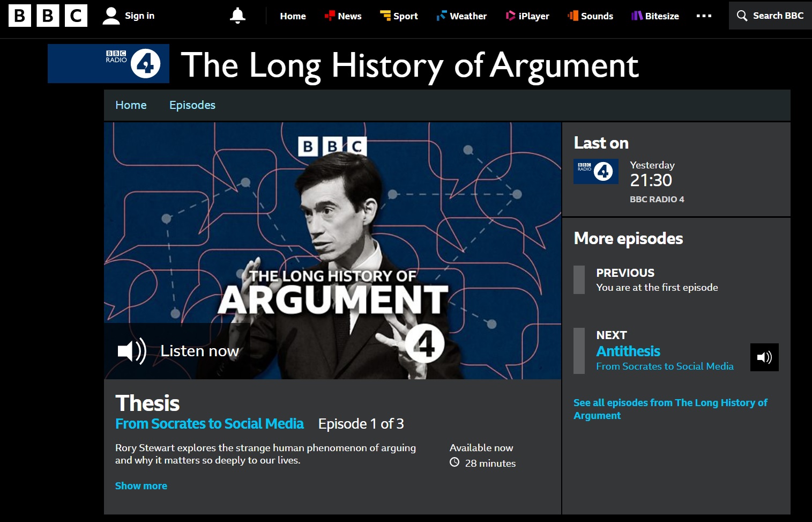Viewport: 812px width, 522px height.
Task: Open Sport in the top navigation
Action: tap(399, 16)
